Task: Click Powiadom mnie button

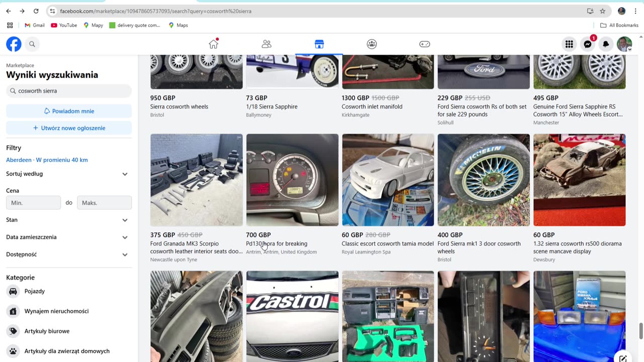Action: [x=69, y=111]
